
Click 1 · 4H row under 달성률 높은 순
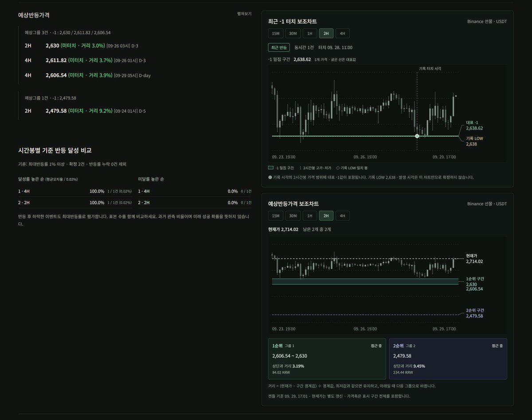coord(75,191)
